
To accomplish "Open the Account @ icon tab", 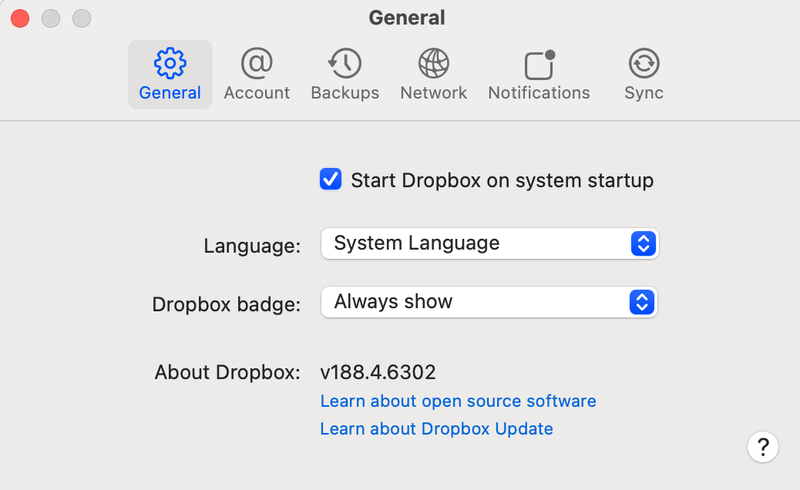I will pos(257,63).
